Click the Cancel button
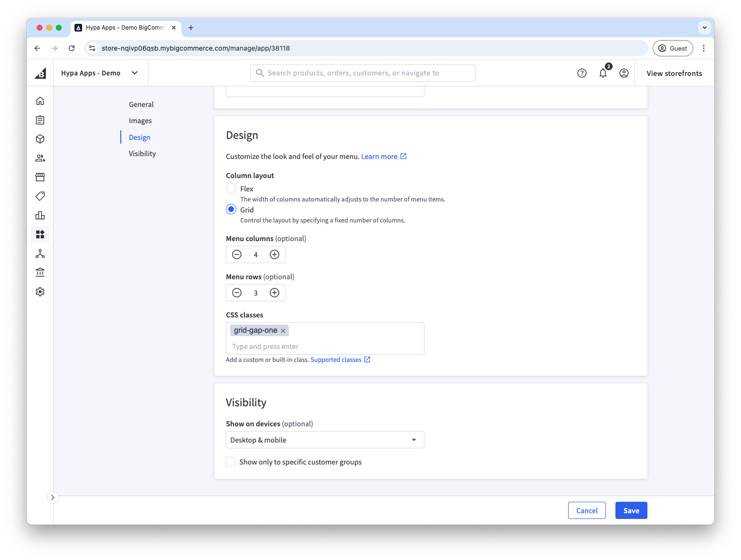Image resolution: width=741 pixels, height=560 pixels. tap(587, 510)
